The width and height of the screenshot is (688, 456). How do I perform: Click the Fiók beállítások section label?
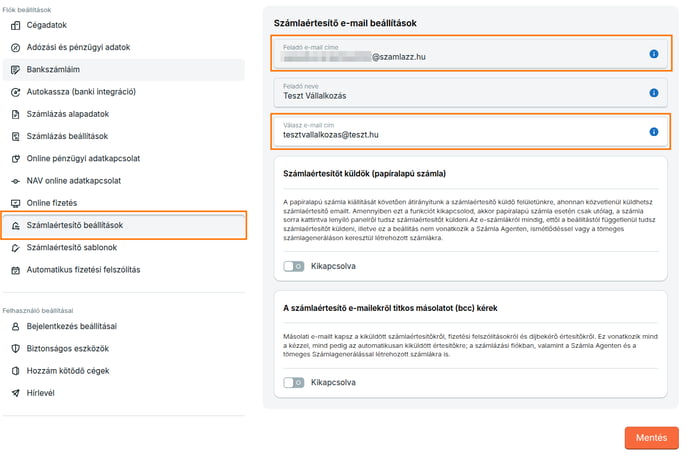click(27, 10)
